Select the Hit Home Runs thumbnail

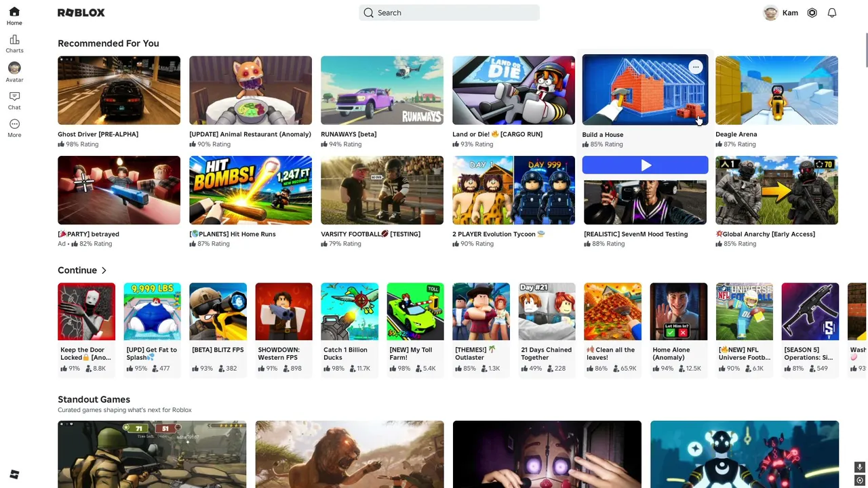[x=250, y=190]
